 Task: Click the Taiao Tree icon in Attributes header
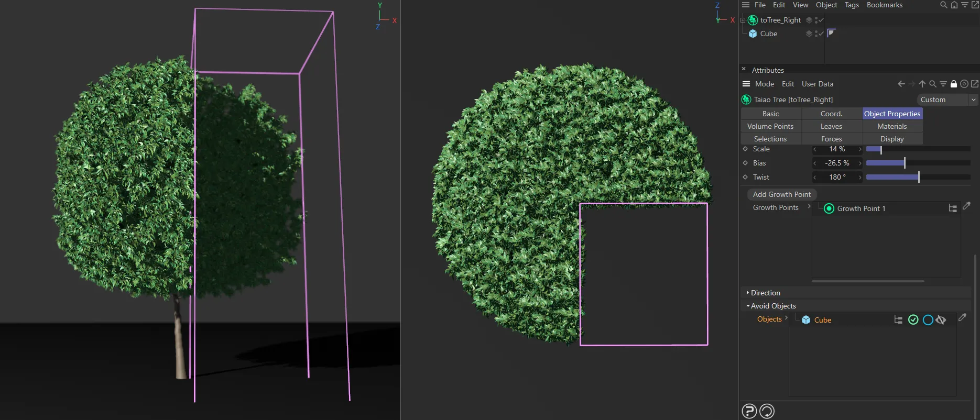click(746, 100)
